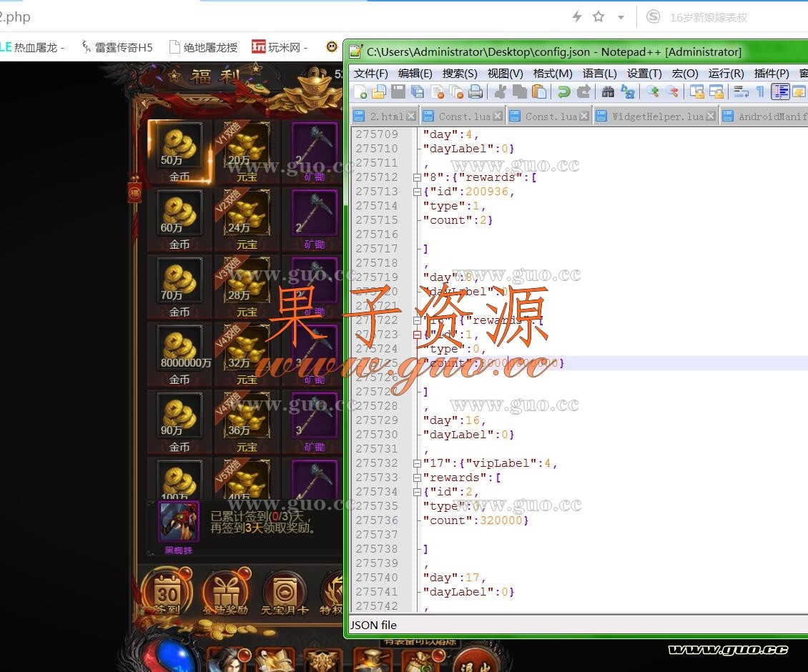Click the 黑蜘蛛 reward icon in game
The image size is (808, 672).
(178, 522)
